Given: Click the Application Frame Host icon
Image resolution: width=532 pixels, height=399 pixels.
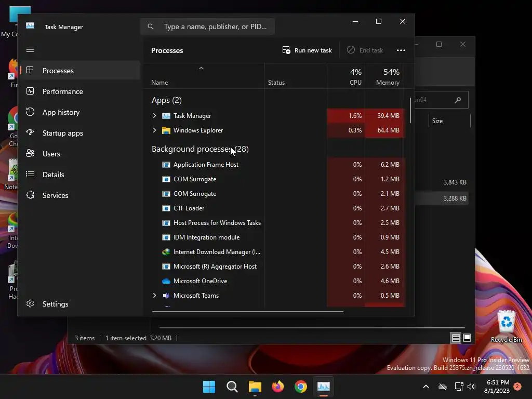Looking at the screenshot, I should coord(166,165).
